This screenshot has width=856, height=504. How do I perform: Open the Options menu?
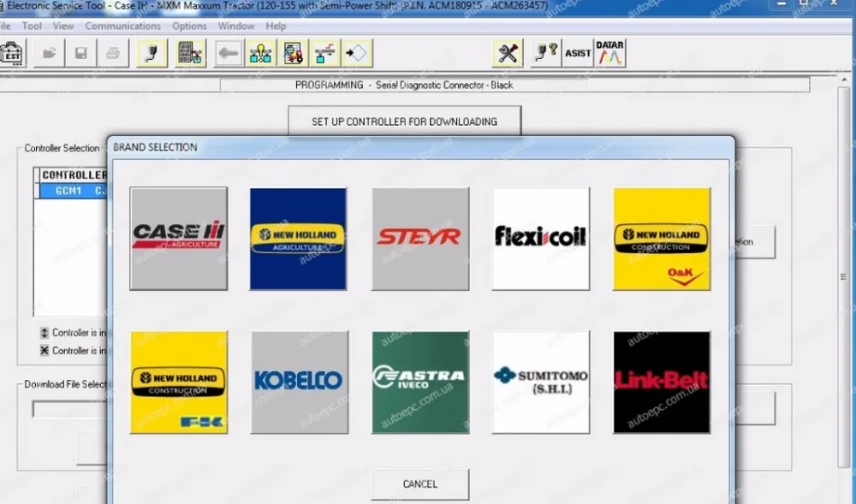click(189, 26)
